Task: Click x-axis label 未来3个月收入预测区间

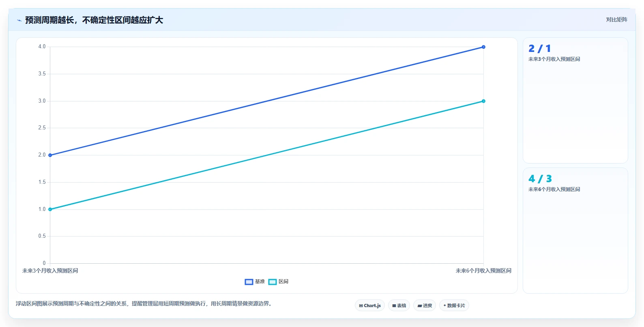Action: pyautogui.click(x=50, y=271)
